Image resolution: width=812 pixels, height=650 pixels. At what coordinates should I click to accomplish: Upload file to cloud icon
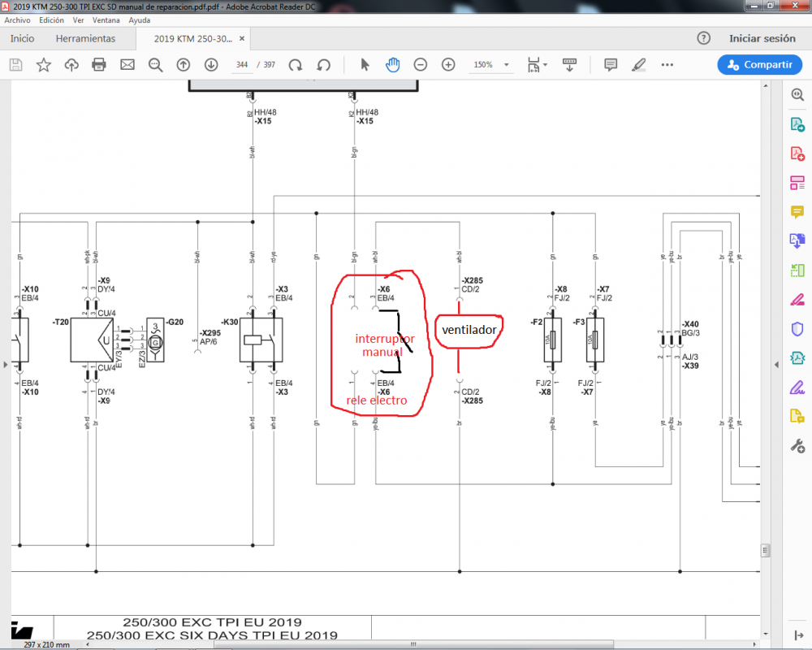pyautogui.click(x=71, y=65)
